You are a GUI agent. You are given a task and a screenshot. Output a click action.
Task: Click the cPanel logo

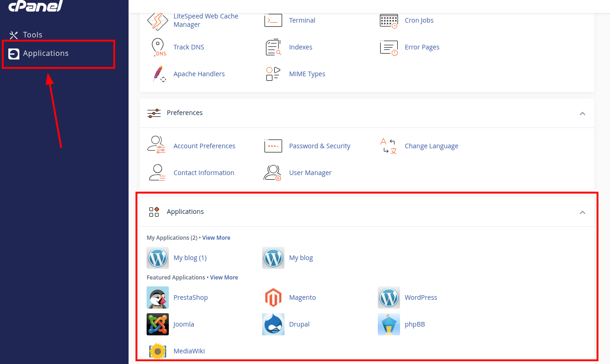tap(36, 6)
